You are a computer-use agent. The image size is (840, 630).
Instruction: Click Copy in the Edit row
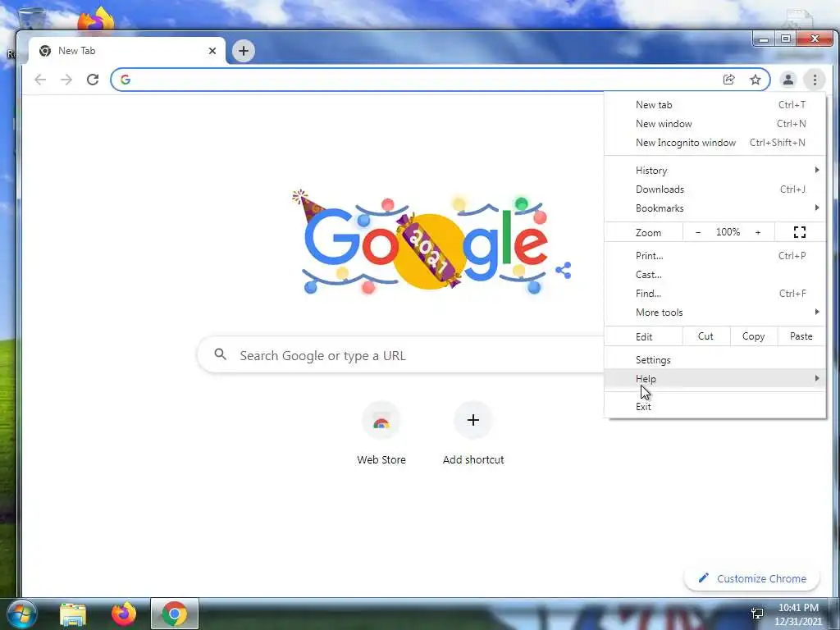pyautogui.click(x=753, y=336)
